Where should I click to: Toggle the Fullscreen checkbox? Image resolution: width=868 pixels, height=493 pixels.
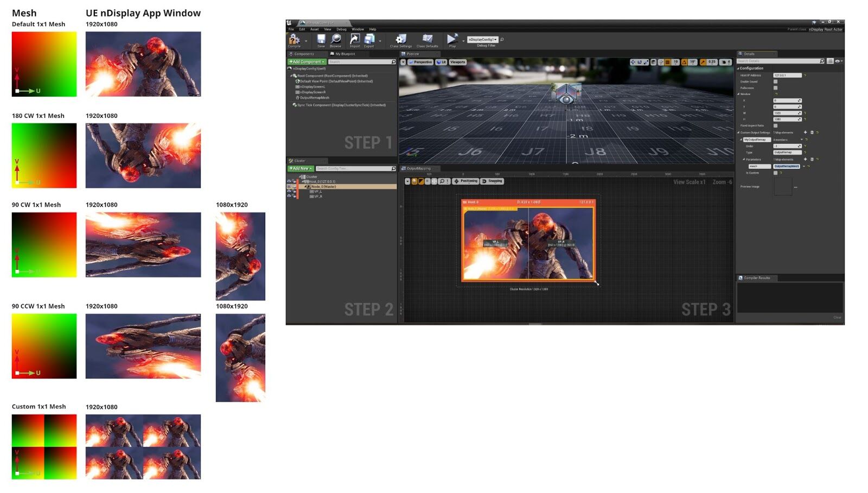pyautogui.click(x=775, y=88)
